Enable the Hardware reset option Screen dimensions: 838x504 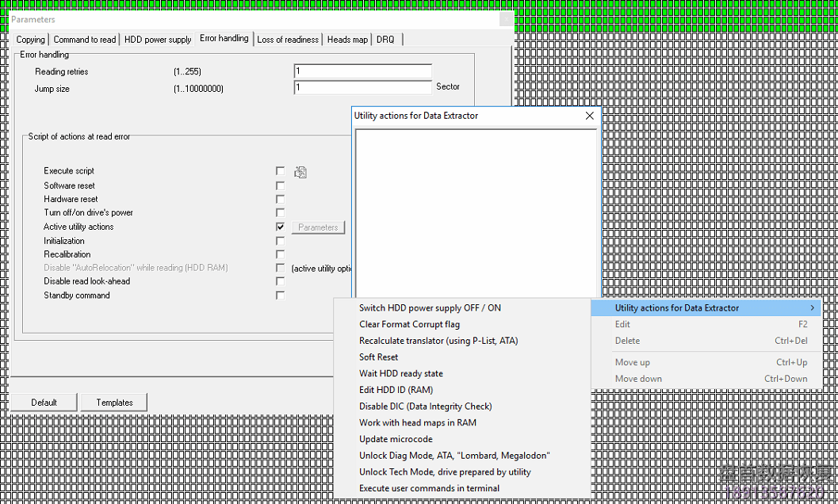[280, 199]
